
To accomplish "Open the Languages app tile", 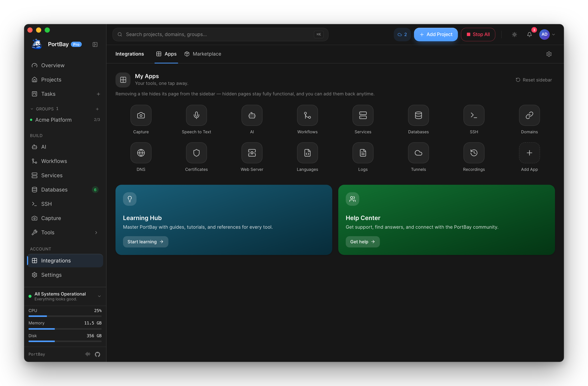I will (x=307, y=153).
